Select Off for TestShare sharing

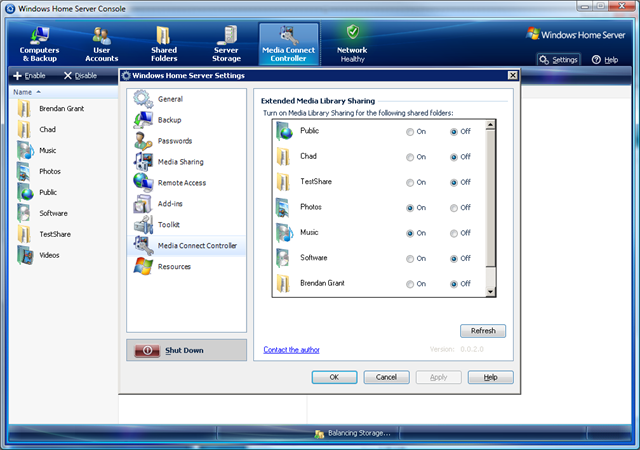[453, 183]
